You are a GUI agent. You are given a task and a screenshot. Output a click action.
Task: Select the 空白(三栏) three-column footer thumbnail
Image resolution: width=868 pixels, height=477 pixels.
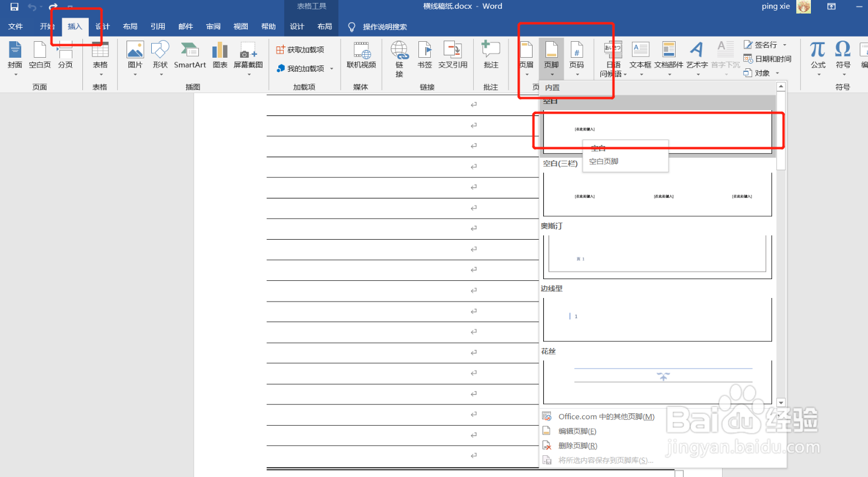click(x=657, y=194)
